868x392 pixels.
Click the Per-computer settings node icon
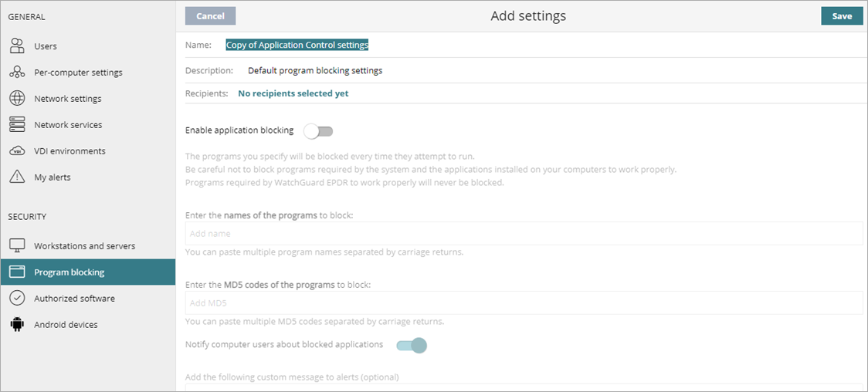[x=18, y=73]
